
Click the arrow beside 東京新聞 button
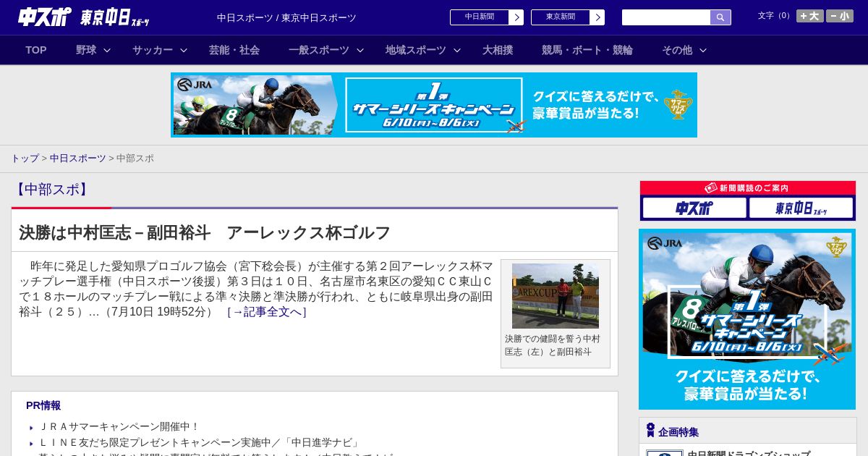(597, 17)
